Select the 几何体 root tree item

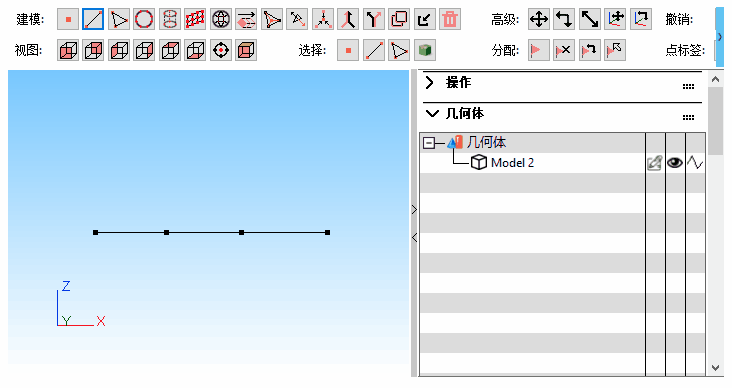tap(486, 142)
